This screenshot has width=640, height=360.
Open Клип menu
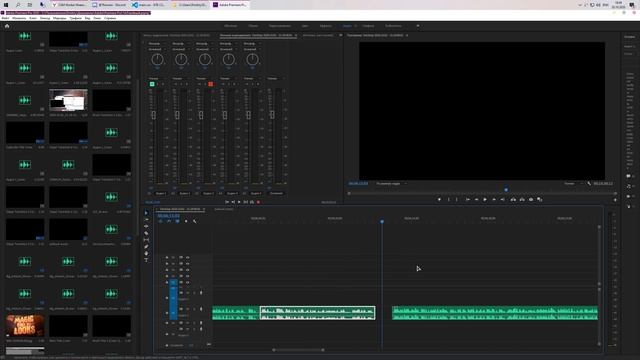(x=33, y=18)
